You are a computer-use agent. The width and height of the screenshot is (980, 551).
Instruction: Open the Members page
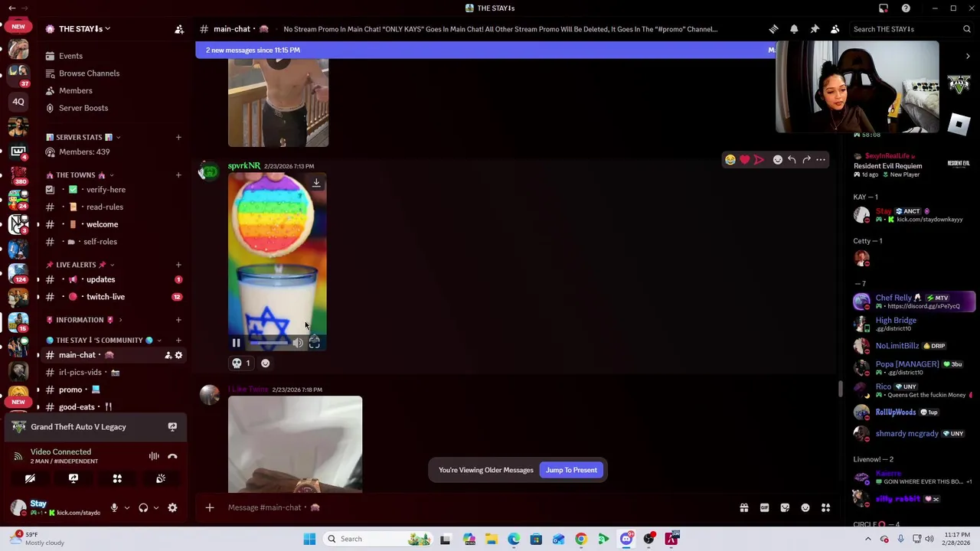[75, 90]
